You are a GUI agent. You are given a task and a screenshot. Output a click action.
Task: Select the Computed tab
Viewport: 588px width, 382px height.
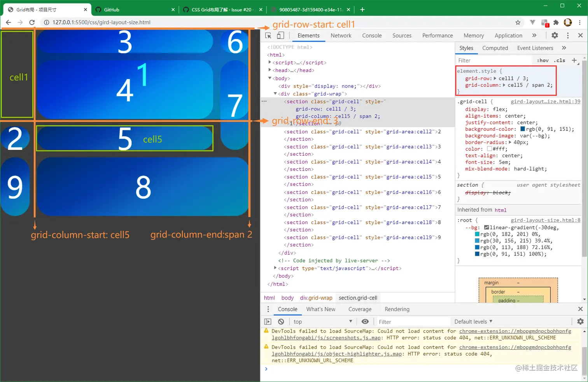495,48
